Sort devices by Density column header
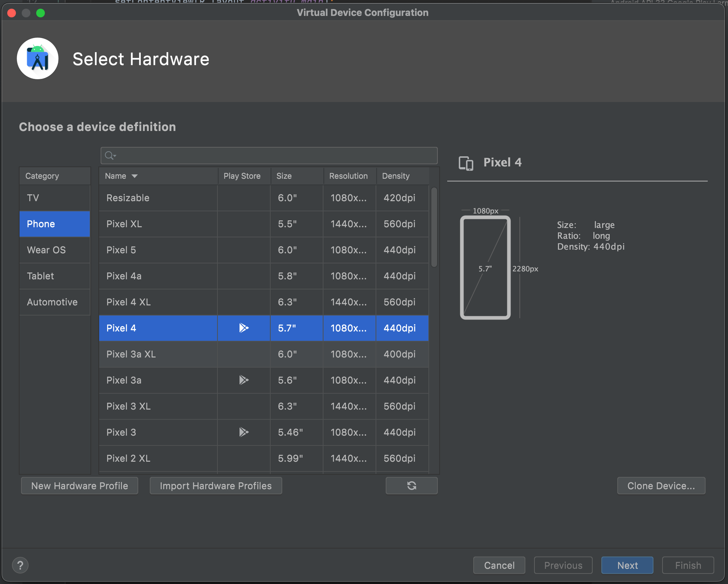The width and height of the screenshot is (728, 584). click(395, 176)
